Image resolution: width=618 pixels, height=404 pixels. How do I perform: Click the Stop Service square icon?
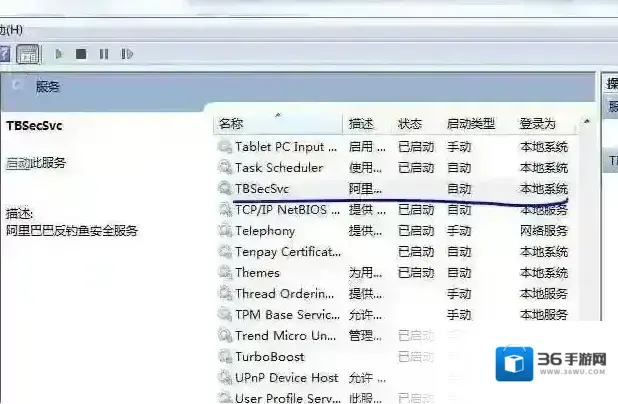tap(81, 54)
